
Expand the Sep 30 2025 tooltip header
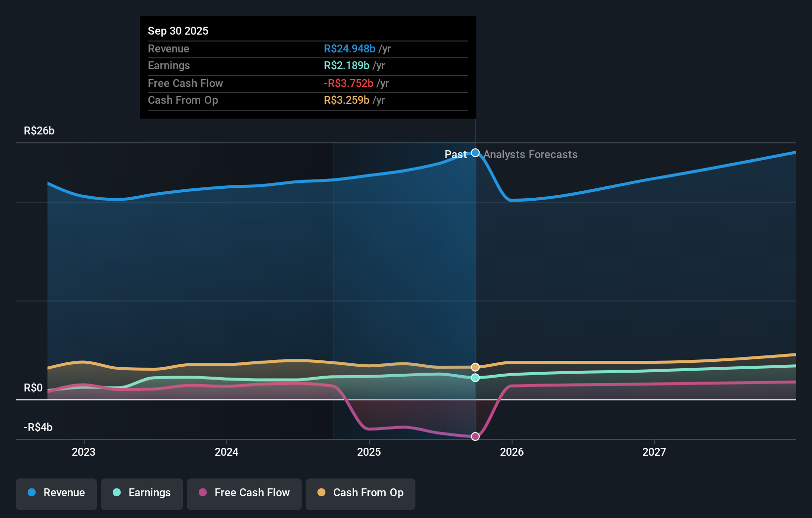178,31
